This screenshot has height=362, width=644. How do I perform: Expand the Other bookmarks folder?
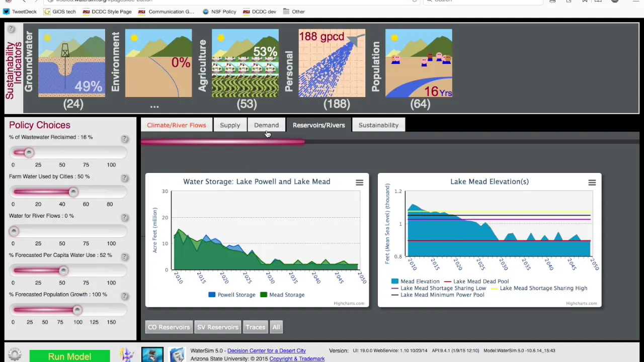[294, 12]
